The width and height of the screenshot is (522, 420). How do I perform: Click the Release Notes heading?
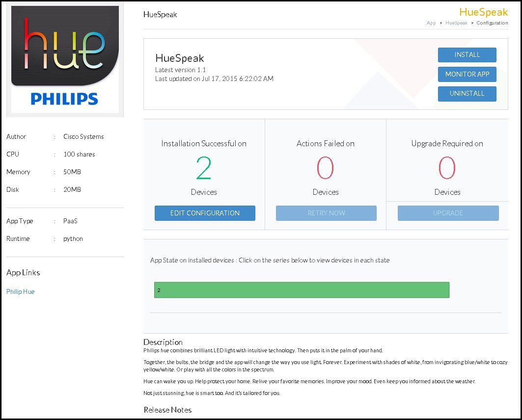(x=167, y=410)
